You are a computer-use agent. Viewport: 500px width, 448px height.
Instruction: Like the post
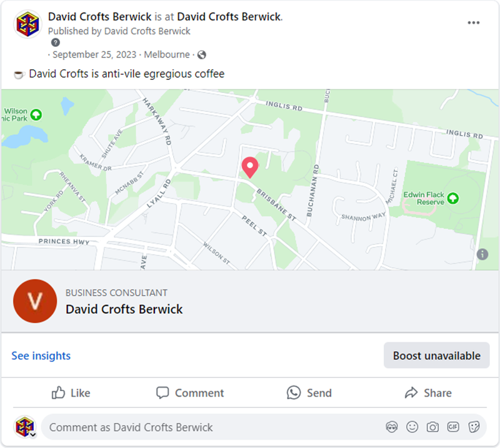click(71, 393)
